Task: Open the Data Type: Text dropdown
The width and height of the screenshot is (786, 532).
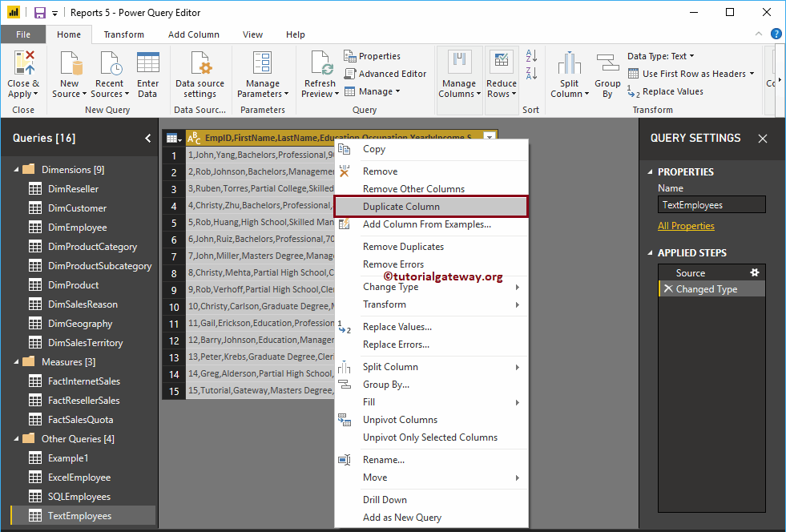Action: (661, 56)
